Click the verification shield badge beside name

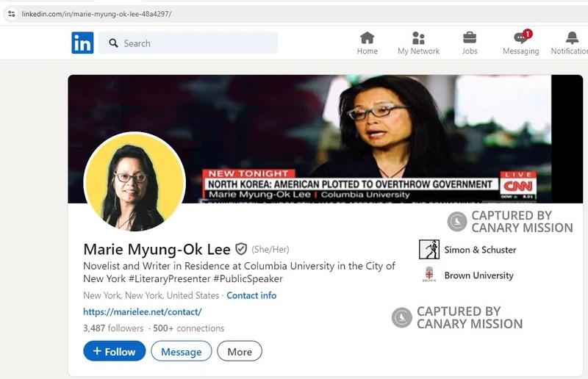pyautogui.click(x=241, y=249)
